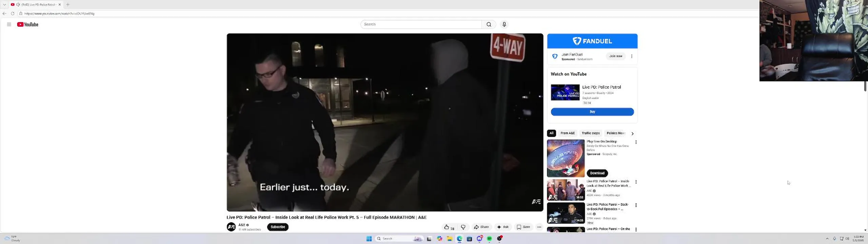The width and height of the screenshot is (868, 244).
Task: Open options for Live PD On the video
Action: pyautogui.click(x=636, y=229)
